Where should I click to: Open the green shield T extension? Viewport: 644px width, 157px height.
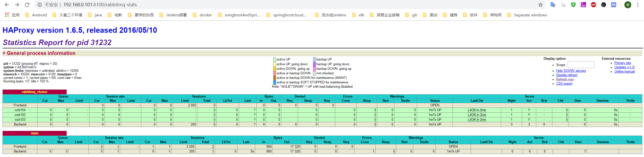click(x=573, y=5)
